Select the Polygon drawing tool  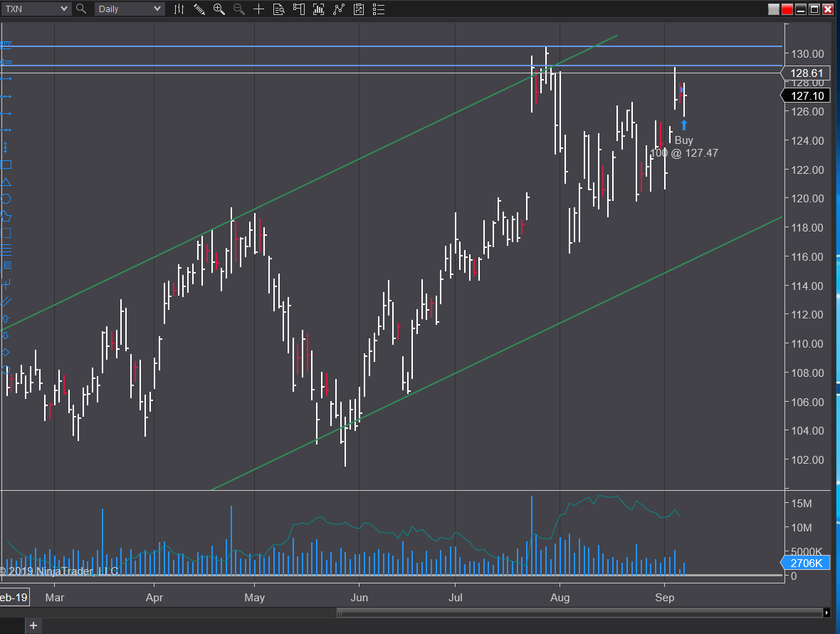(x=6, y=216)
